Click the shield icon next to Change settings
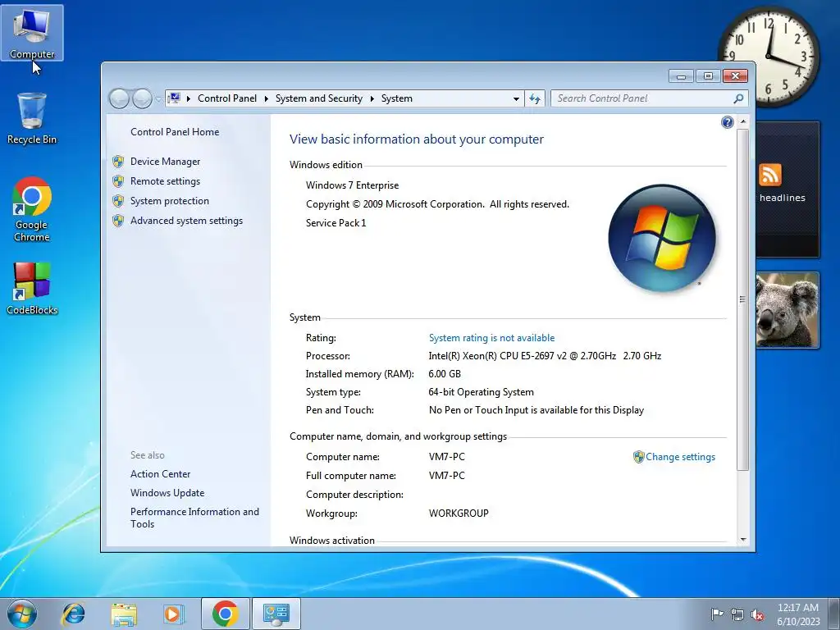 point(638,457)
